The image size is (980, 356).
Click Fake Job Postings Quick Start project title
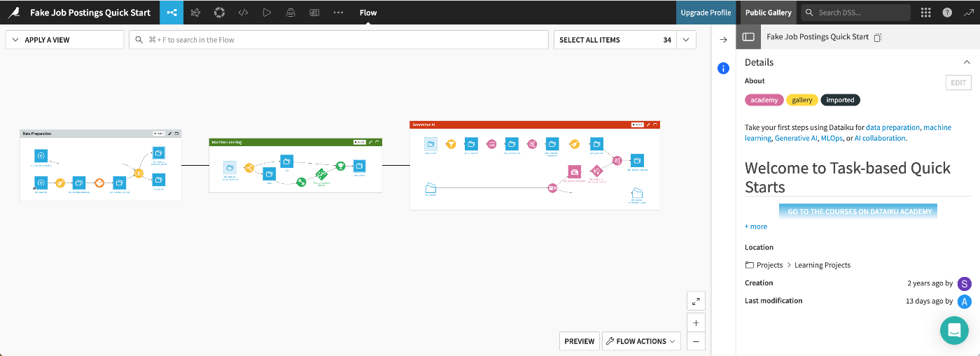tap(90, 13)
